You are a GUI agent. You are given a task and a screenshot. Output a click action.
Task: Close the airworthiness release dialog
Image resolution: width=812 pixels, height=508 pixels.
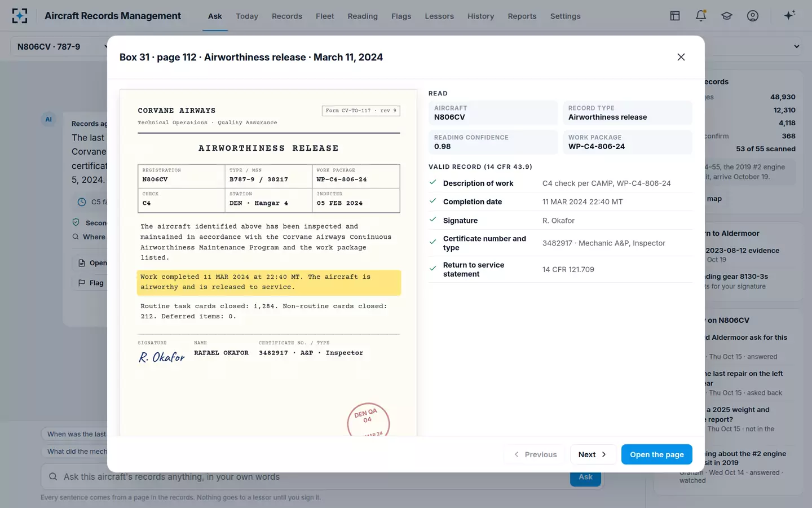coord(681,57)
